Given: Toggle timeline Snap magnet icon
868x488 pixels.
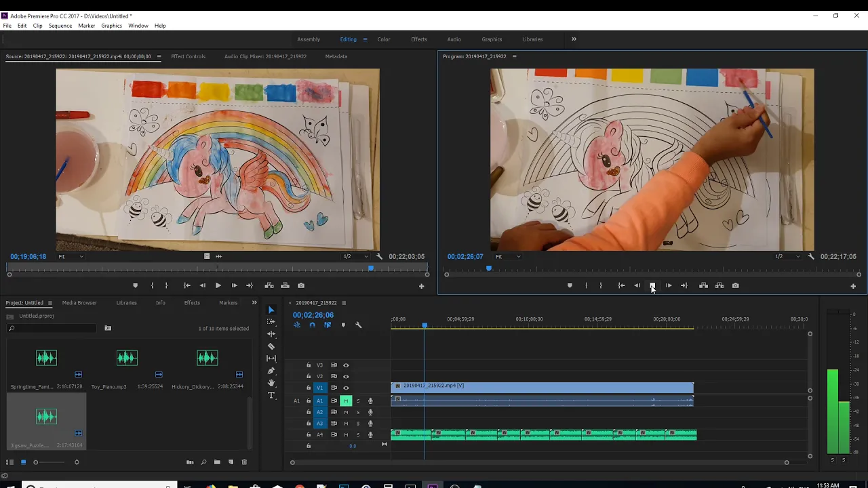Looking at the screenshot, I should tap(312, 325).
